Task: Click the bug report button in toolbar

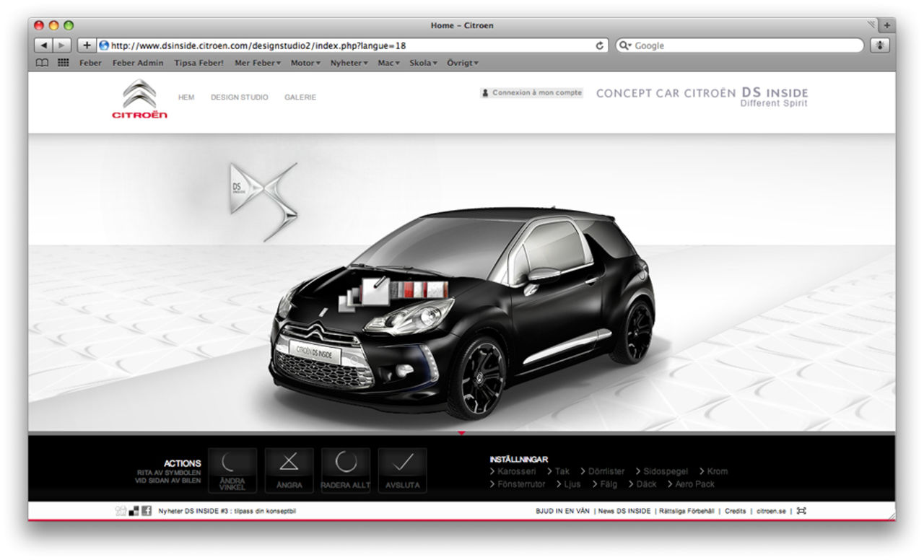Action: pos(879,45)
